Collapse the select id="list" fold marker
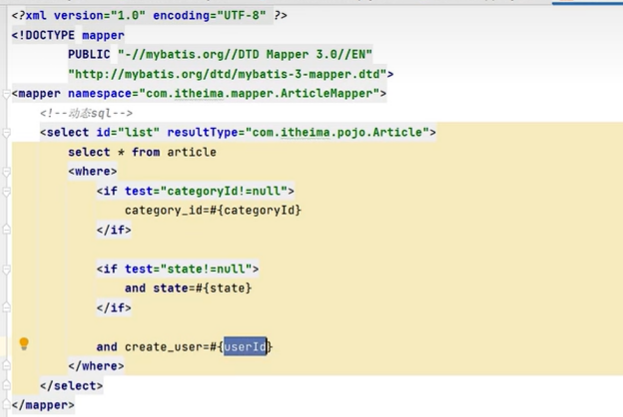 6,133
